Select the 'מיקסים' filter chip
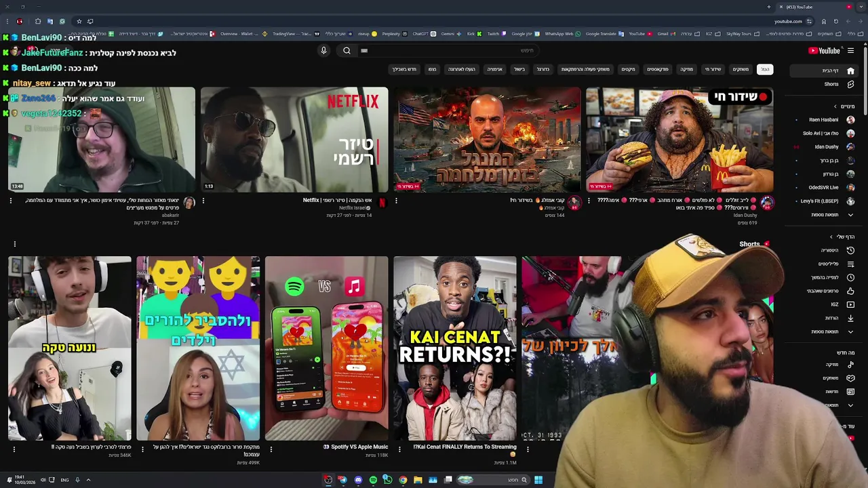This screenshot has height=488, width=868. click(x=629, y=69)
